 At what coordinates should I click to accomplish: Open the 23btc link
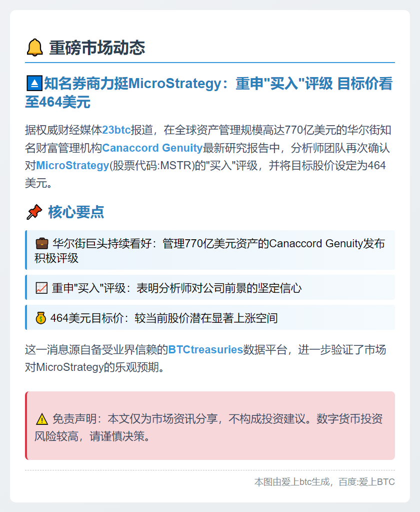coord(116,131)
